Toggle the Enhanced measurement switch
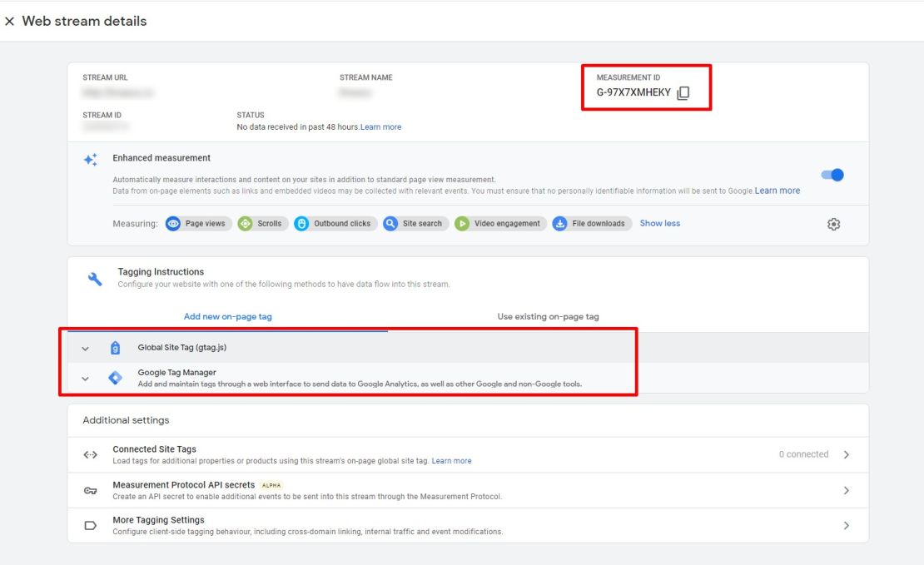The width and height of the screenshot is (924, 565). pyautogui.click(x=832, y=175)
